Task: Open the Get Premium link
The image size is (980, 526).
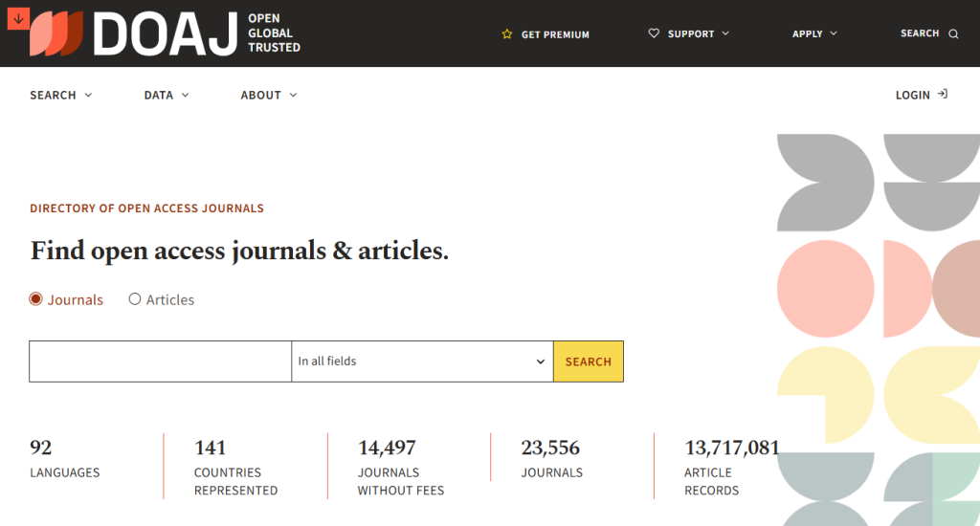Action: click(x=546, y=34)
